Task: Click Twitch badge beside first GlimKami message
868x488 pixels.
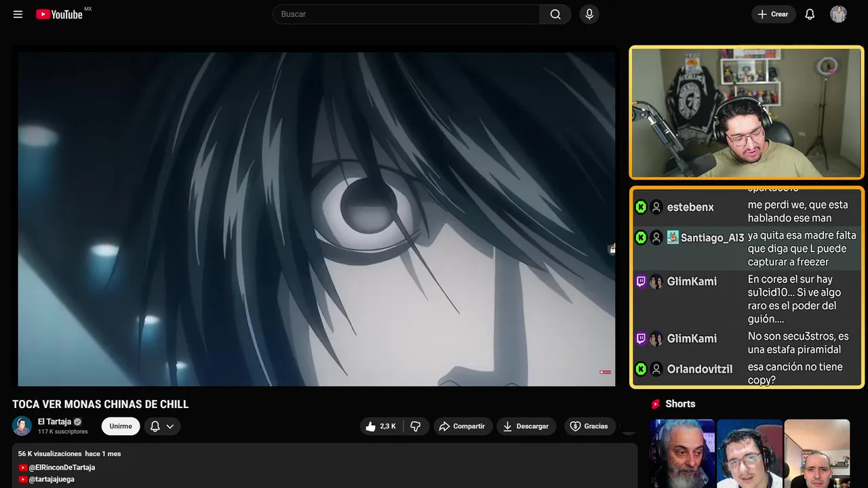Action: pos(641,281)
